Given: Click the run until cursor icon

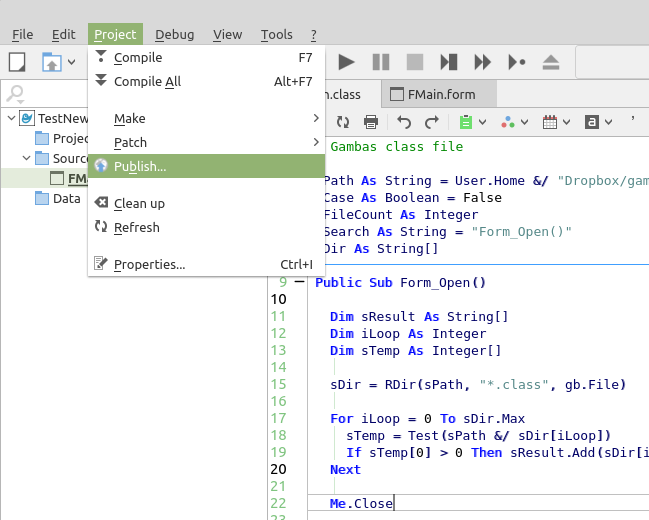Looking at the screenshot, I should [x=517, y=63].
